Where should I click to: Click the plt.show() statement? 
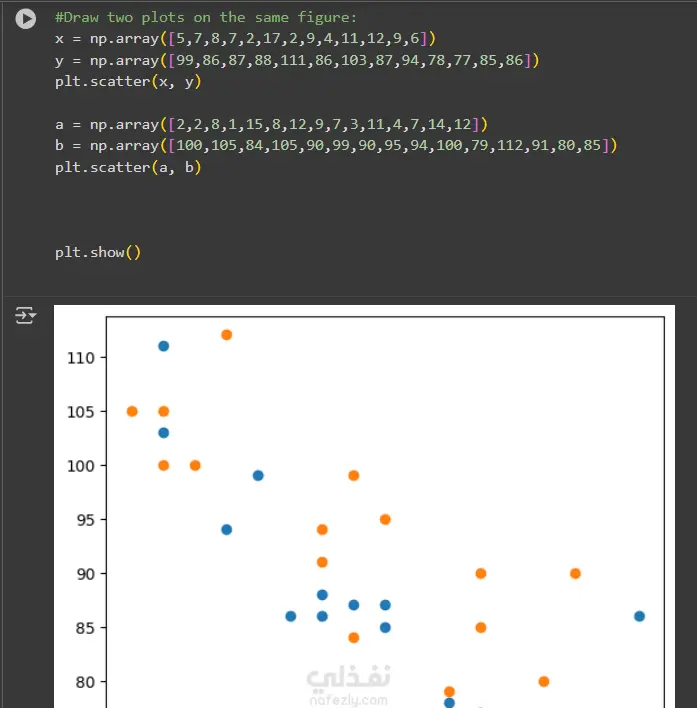pos(97,252)
